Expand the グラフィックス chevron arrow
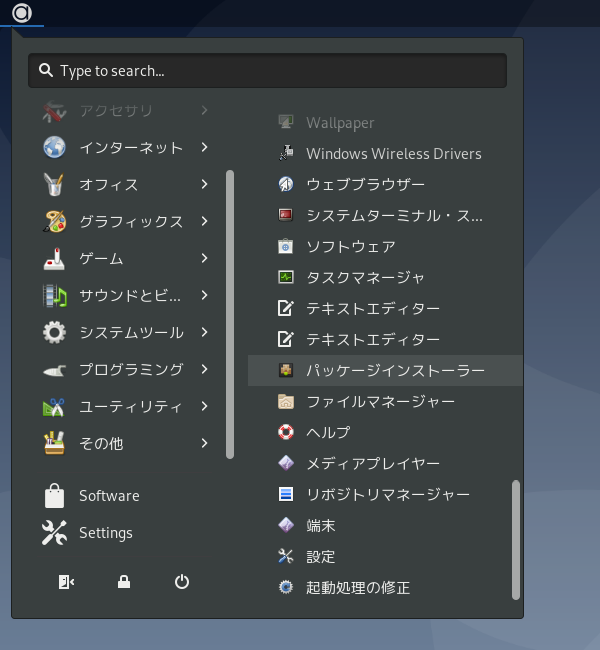 204,221
